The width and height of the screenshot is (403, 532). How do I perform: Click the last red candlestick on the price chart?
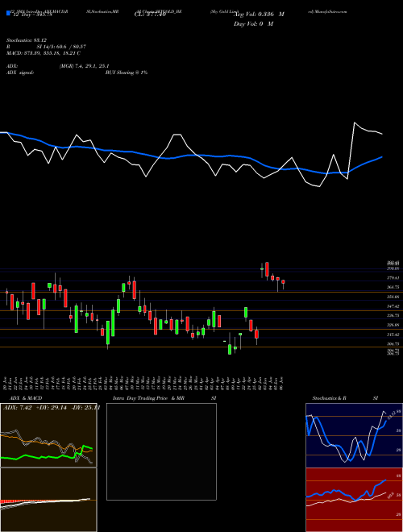tap(283, 282)
